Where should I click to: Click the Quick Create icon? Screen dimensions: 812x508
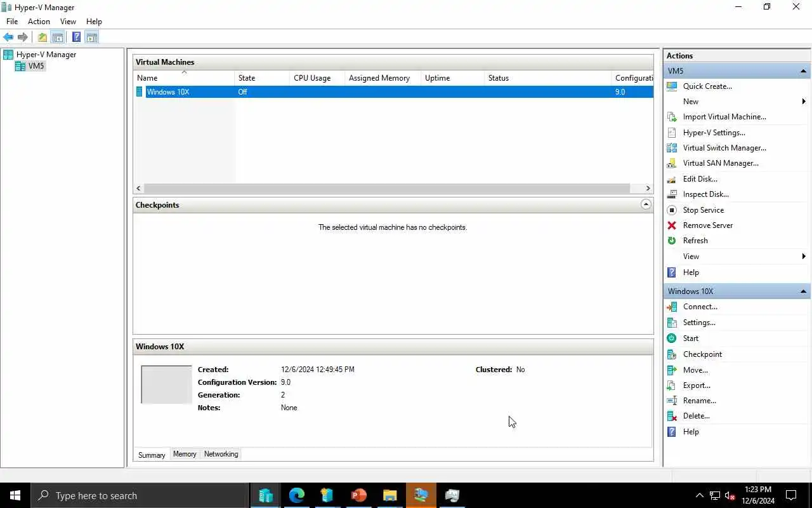tap(672, 86)
